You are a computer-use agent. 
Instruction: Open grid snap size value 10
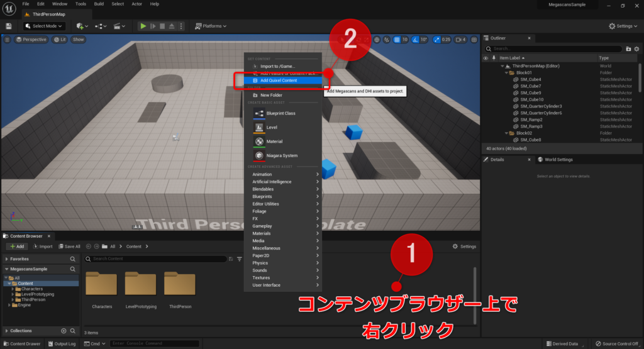point(404,40)
